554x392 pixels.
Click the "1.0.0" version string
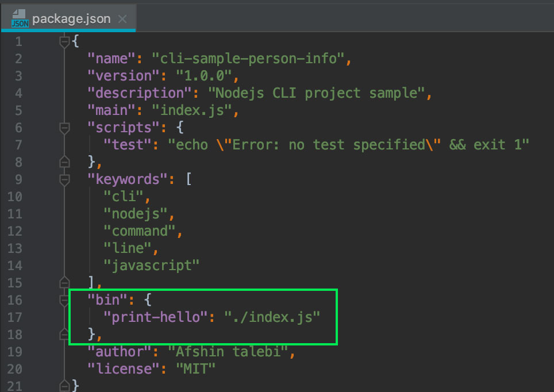click(x=204, y=76)
